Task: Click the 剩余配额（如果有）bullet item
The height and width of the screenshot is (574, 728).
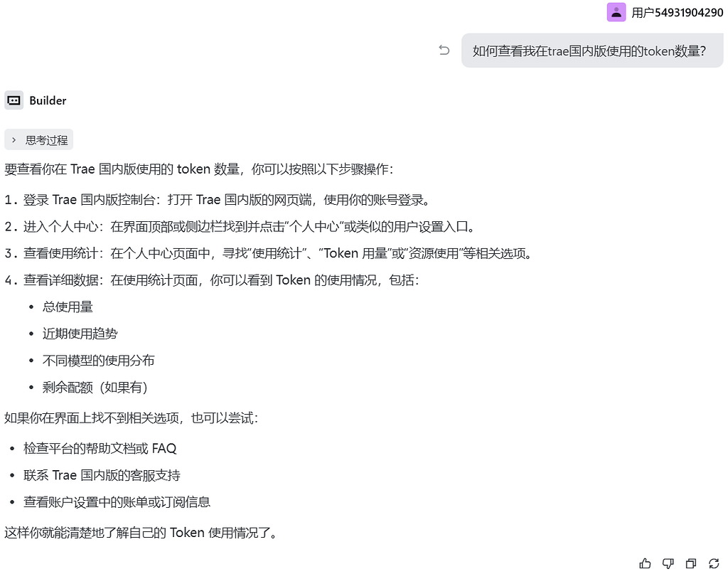Action: click(95, 388)
